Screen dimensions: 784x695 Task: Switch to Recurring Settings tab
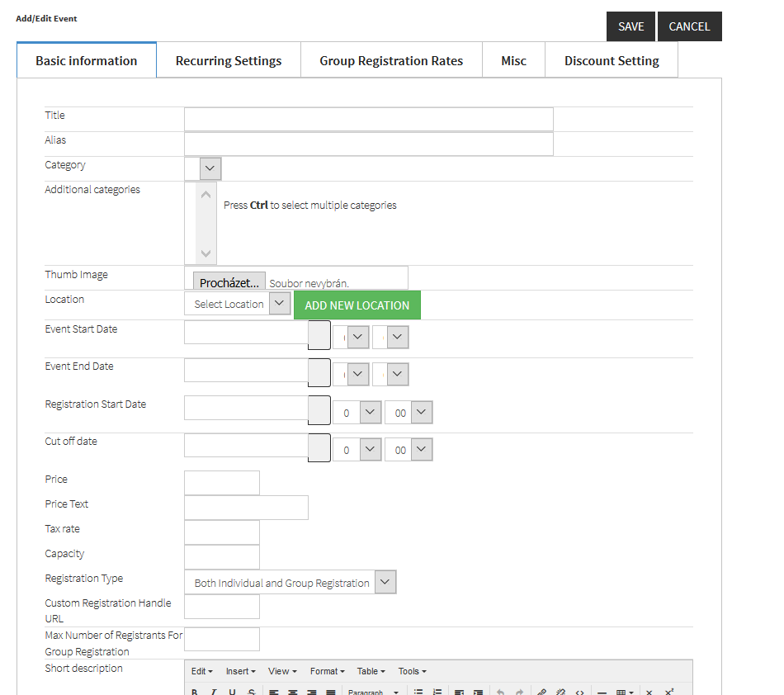(229, 61)
